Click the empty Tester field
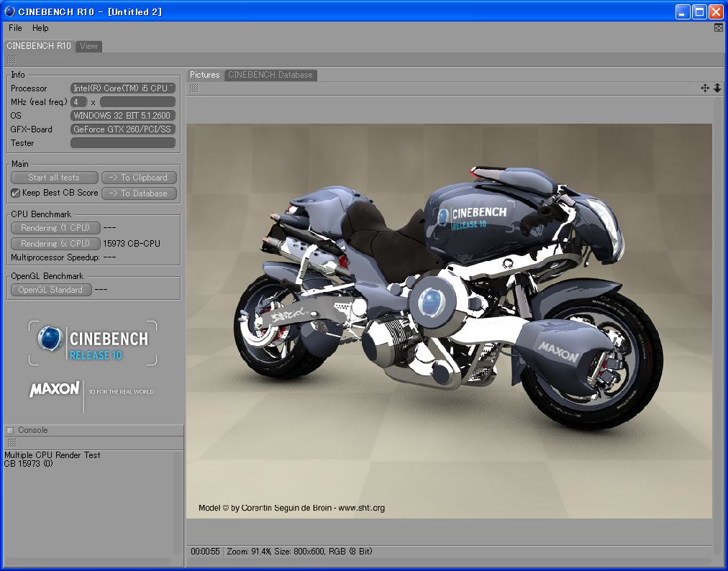 pyautogui.click(x=122, y=143)
